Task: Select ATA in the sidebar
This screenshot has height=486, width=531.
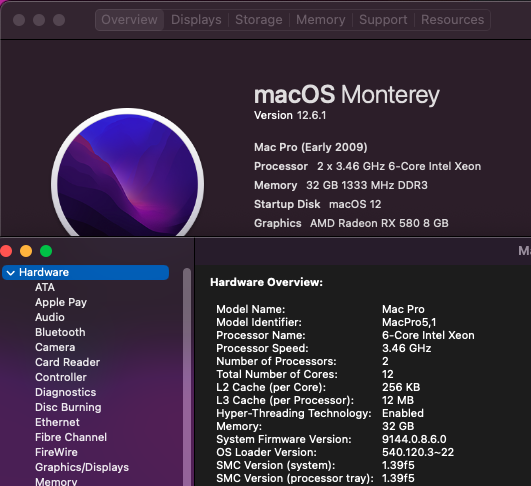Action: pyautogui.click(x=45, y=287)
